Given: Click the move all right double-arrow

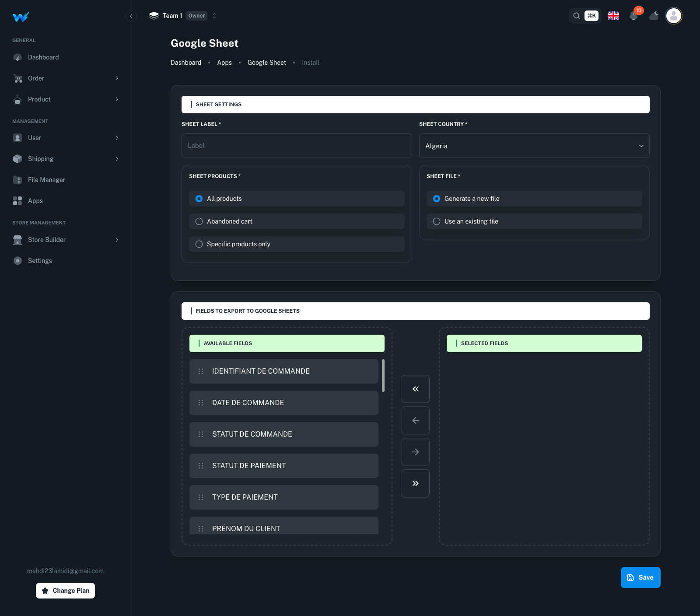Looking at the screenshot, I should click(x=415, y=483).
